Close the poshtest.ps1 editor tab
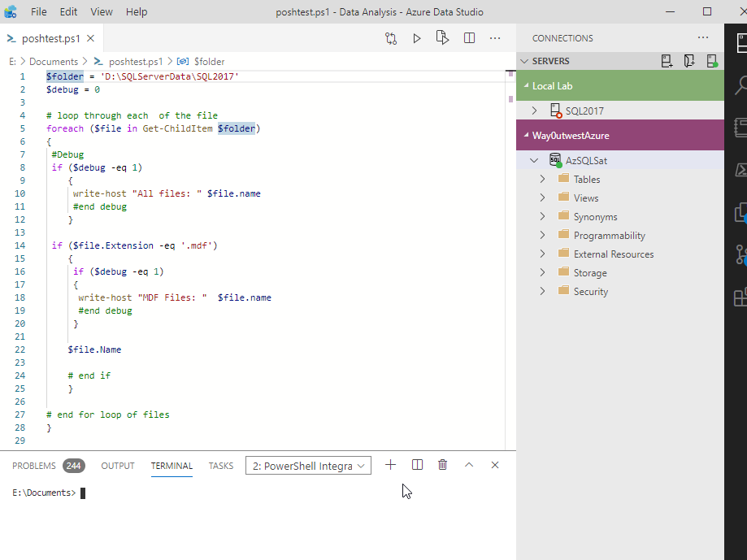Screen dimensions: 747x560 [90, 38]
